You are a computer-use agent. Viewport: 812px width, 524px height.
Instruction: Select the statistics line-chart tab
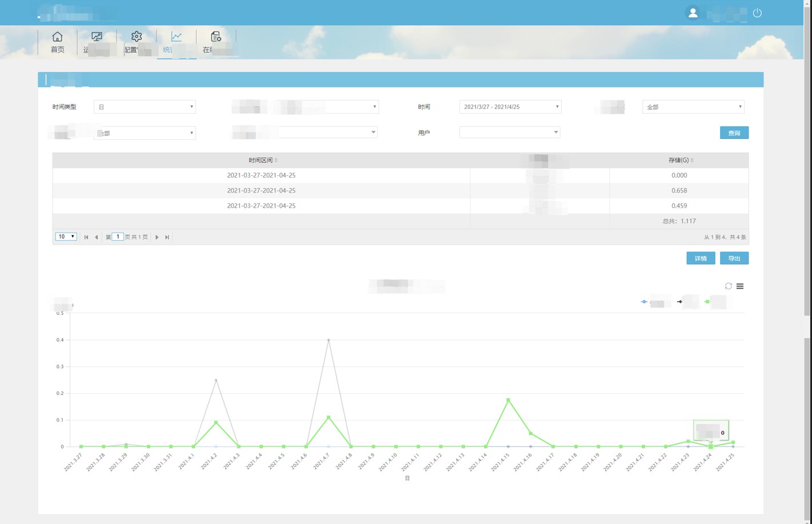(x=177, y=42)
